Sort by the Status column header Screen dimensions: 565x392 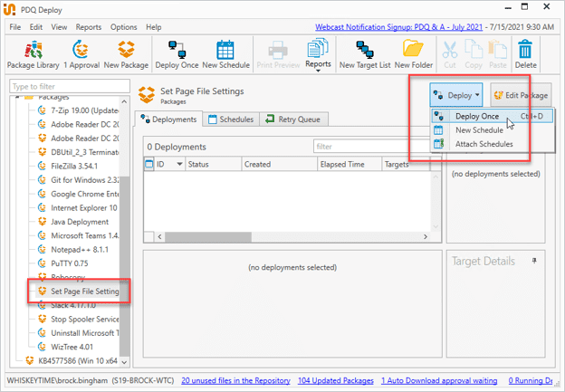coord(214,164)
